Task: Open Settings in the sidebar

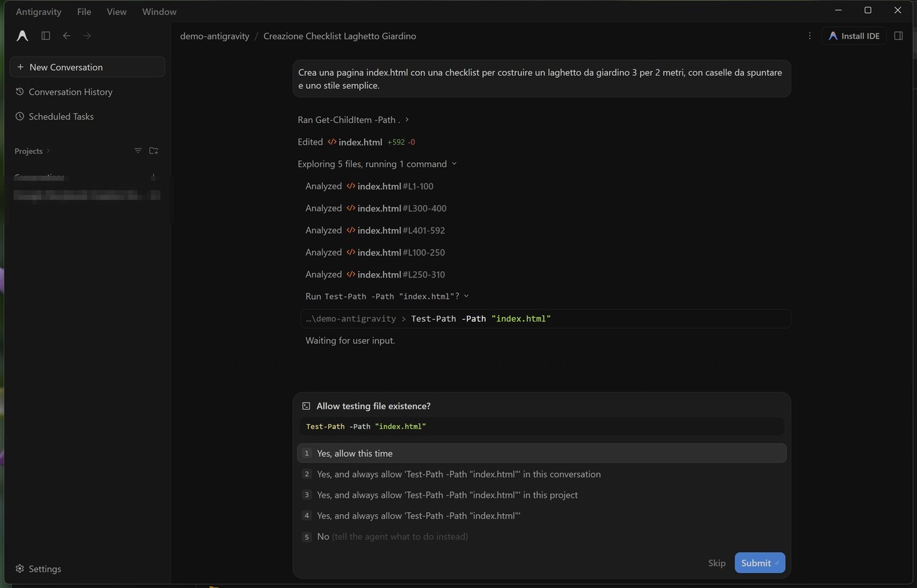Action: (38, 568)
